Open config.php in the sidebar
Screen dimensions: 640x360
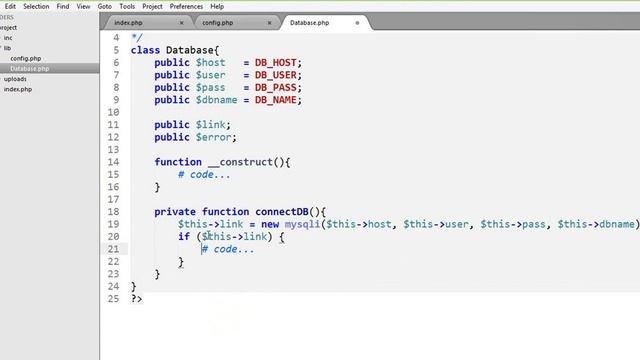point(26,58)
